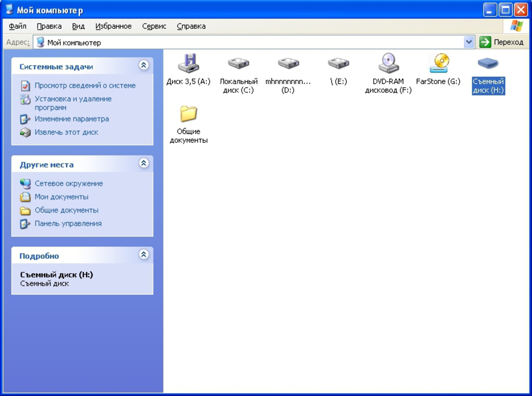Select the (E:) hard drive icon

click(338, 63)
